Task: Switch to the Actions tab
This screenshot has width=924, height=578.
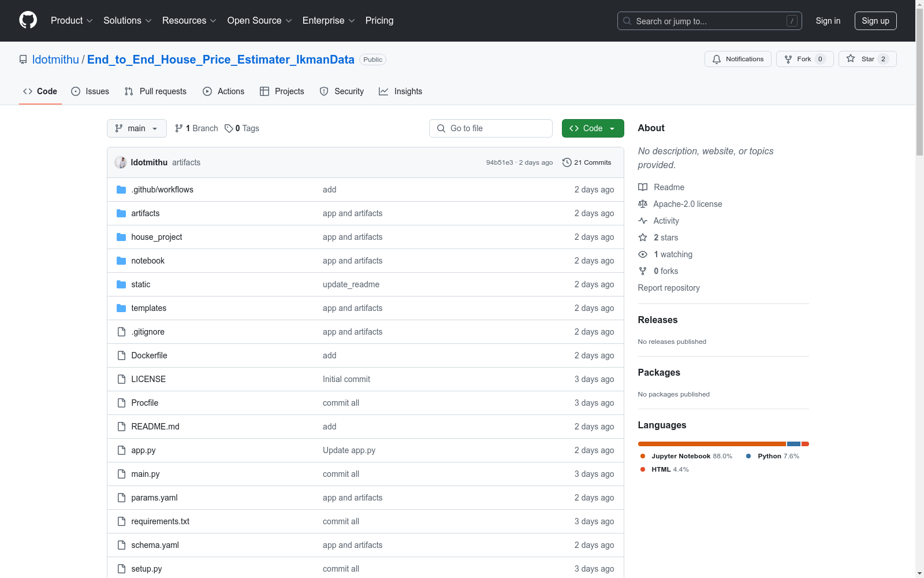Action: pos(223,91)
